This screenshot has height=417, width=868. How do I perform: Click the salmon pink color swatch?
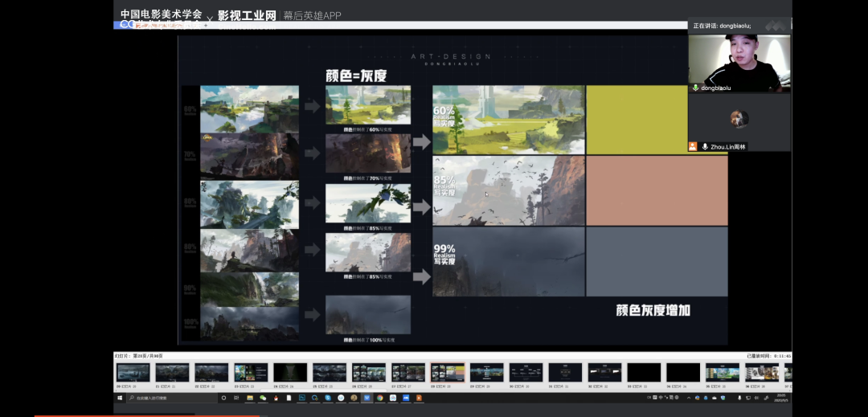point(657,190)
